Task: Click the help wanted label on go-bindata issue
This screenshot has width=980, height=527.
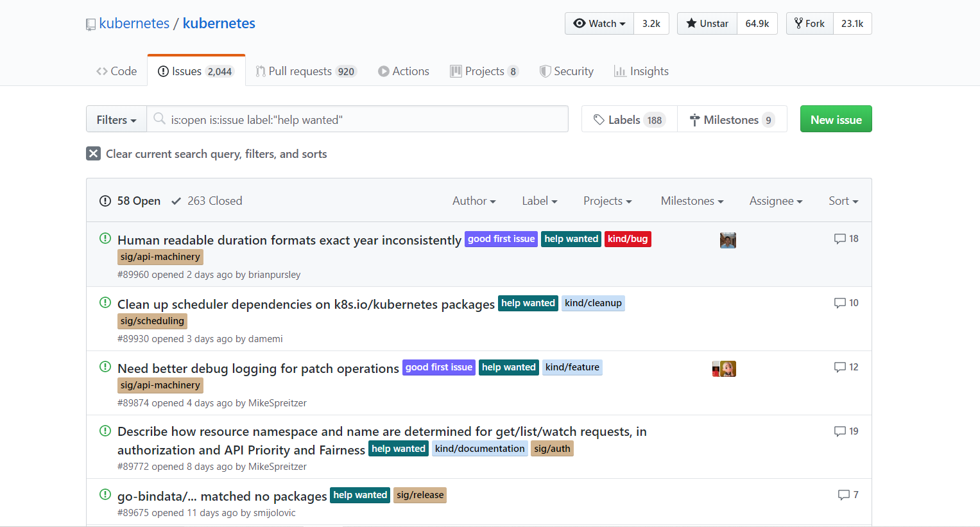Action: tap(360, 495)
